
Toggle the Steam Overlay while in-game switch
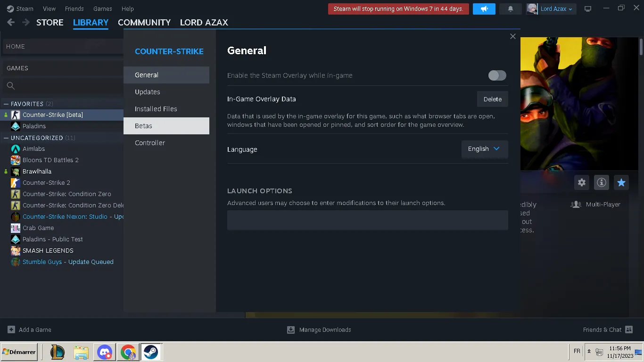pyautogui.click(x=497, y=75)
